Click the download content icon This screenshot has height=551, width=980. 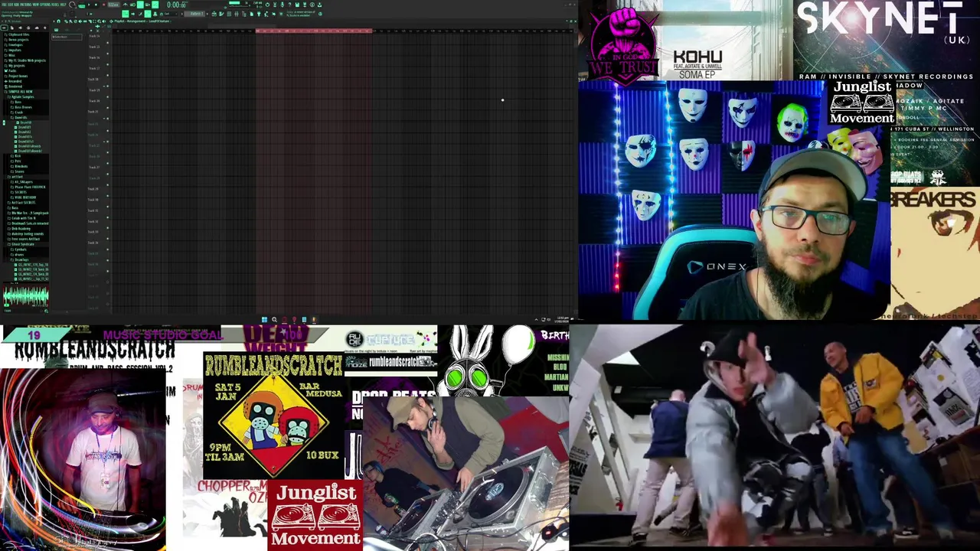(319, 5)
